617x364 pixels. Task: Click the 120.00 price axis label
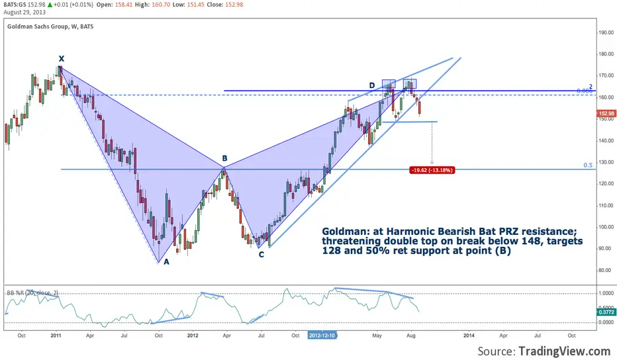[606, 184]
